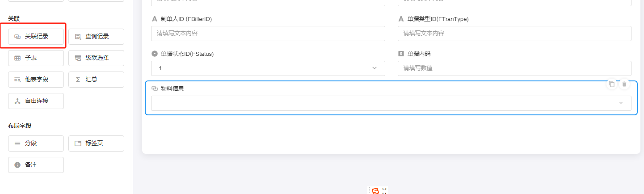Insert a 标签页 layout field
Image resolution: width=644 pixels, height=194 pixels.
[x=96, y=143]
